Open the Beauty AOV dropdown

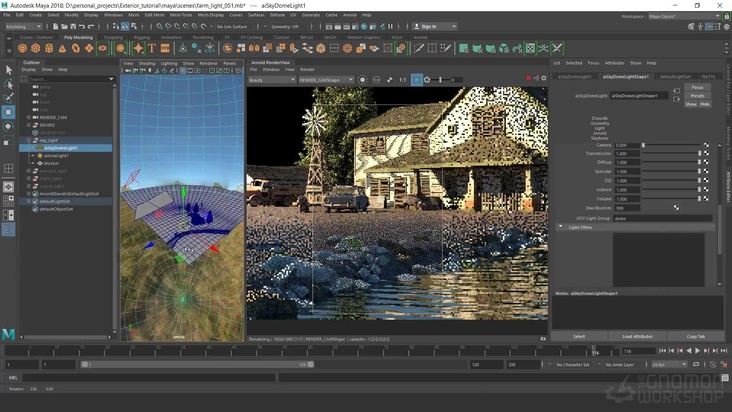click(x=272, y=80)
